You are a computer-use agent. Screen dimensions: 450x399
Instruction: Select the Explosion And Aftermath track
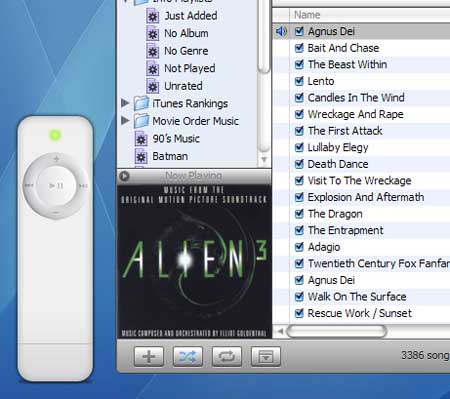coord(366,197)
